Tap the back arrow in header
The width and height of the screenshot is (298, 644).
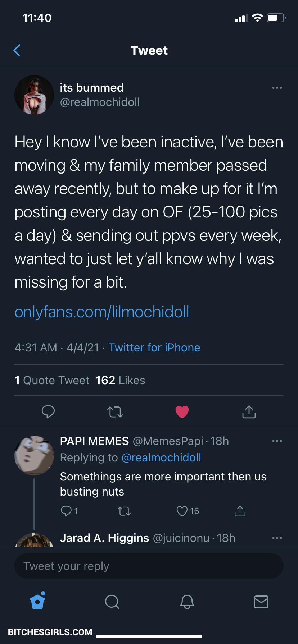(17, 50)
